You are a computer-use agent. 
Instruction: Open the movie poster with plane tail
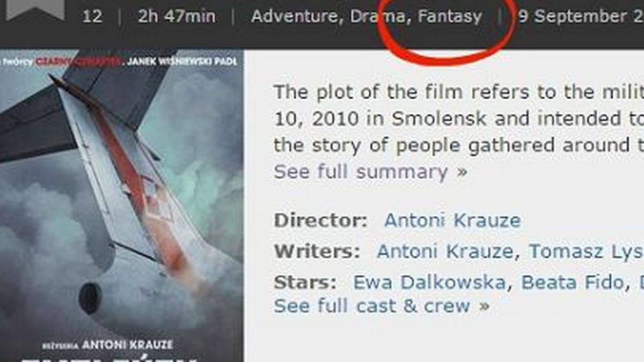[122, 206]
